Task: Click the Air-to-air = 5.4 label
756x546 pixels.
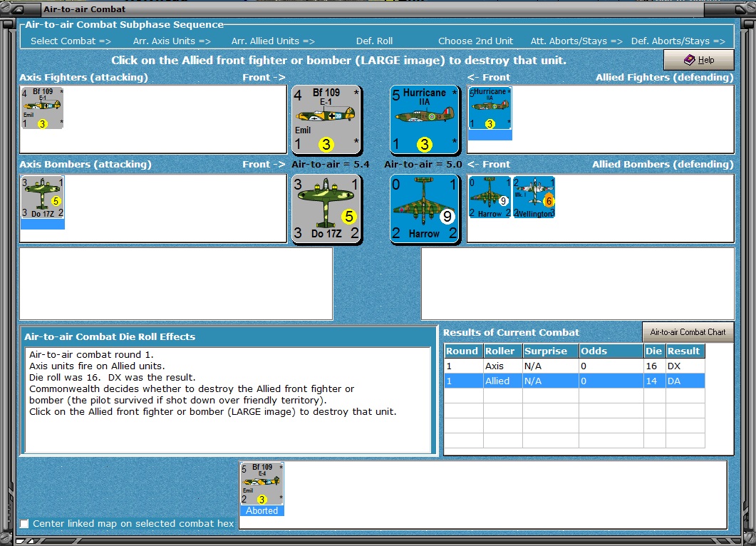Action: tap(331, 165)
